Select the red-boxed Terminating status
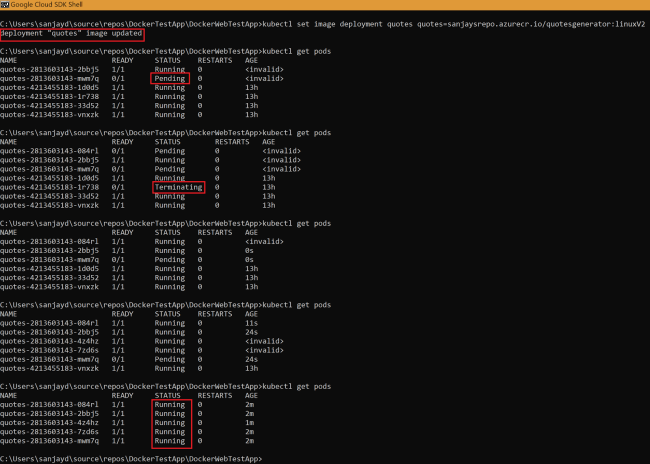Image resolution: width=650 pixels, height=464 pixels. (178, 187)
